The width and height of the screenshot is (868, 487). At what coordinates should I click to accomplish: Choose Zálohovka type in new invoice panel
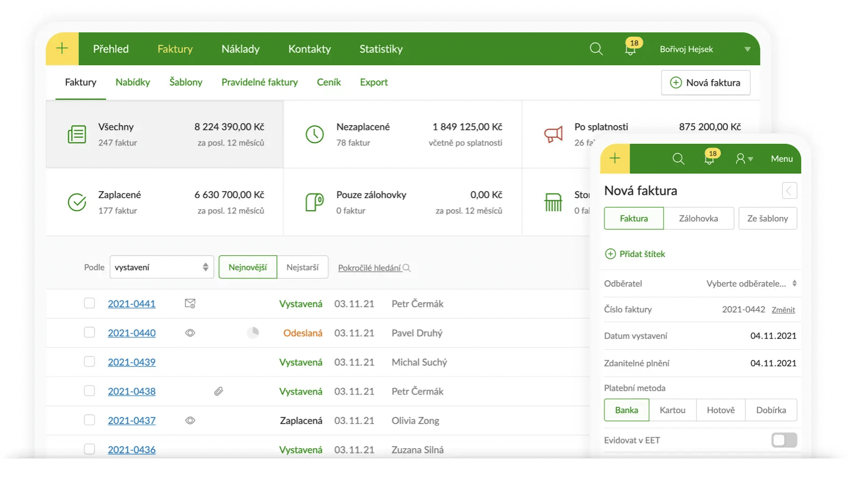(x=698, y=218)
